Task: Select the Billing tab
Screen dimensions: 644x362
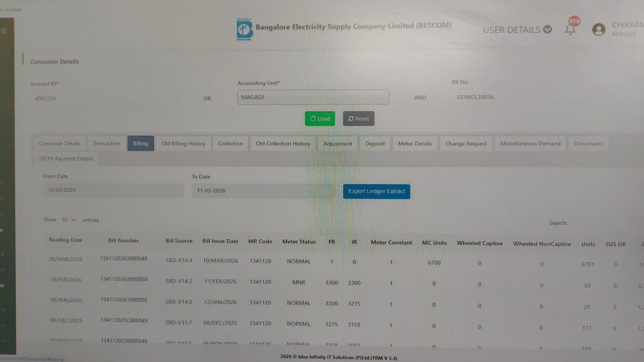Action: tap(141, 143)
